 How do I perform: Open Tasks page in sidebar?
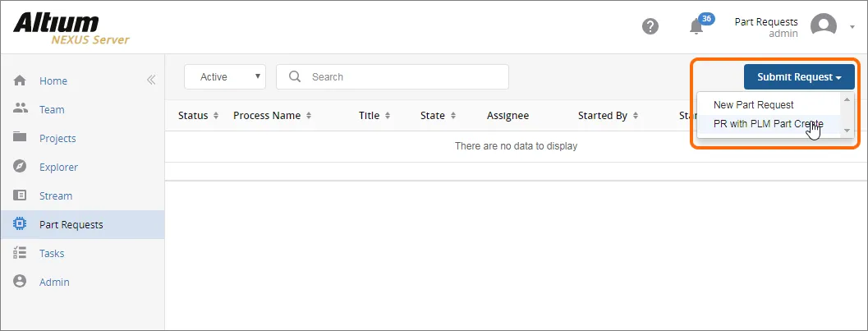[52, 254]
